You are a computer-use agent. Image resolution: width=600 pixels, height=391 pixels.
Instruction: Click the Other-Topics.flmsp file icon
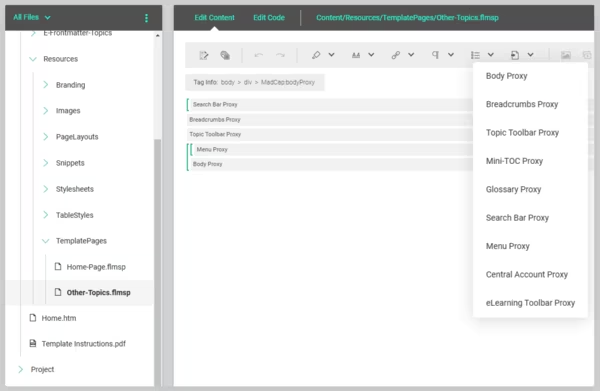tap(58, 292)
